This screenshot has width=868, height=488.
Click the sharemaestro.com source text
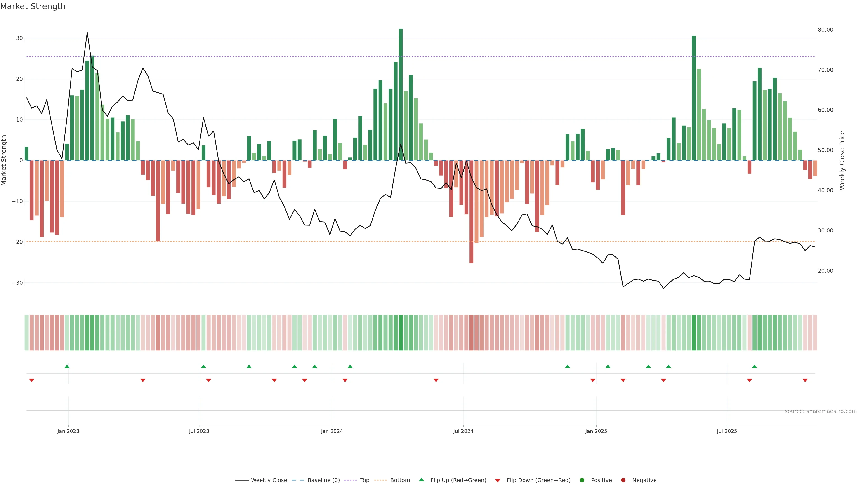821,411
